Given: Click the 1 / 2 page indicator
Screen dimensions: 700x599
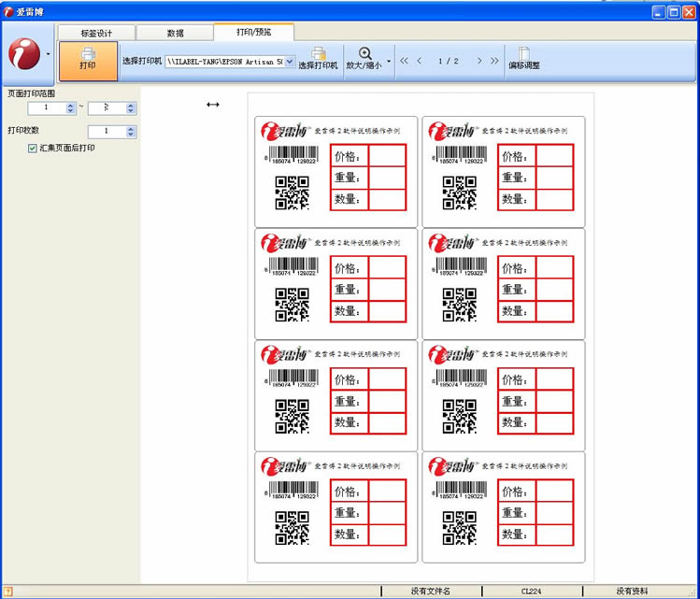Looking at the screenshot, I should (449, 61).
